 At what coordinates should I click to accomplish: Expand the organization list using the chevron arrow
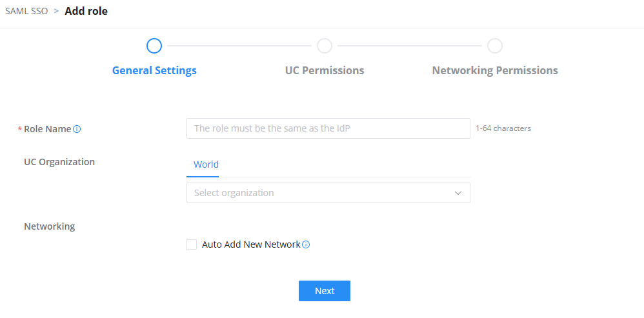coord(458,193)
